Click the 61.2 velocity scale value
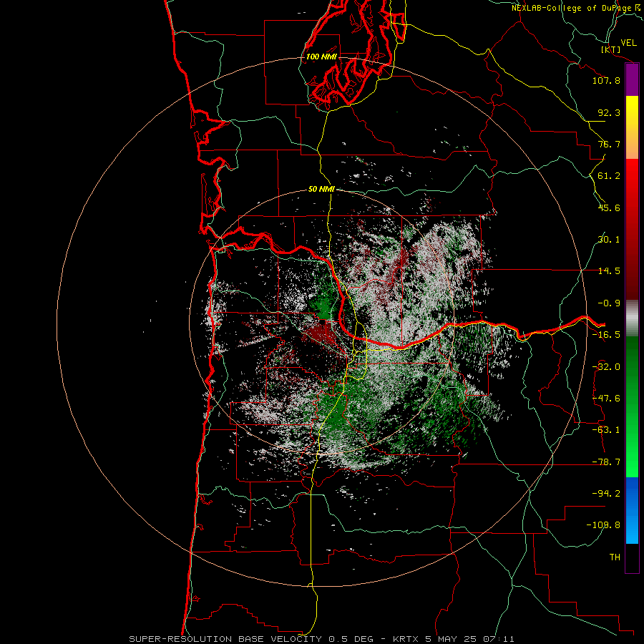This screenshot has height=644, width=644. tap(609, 176)
